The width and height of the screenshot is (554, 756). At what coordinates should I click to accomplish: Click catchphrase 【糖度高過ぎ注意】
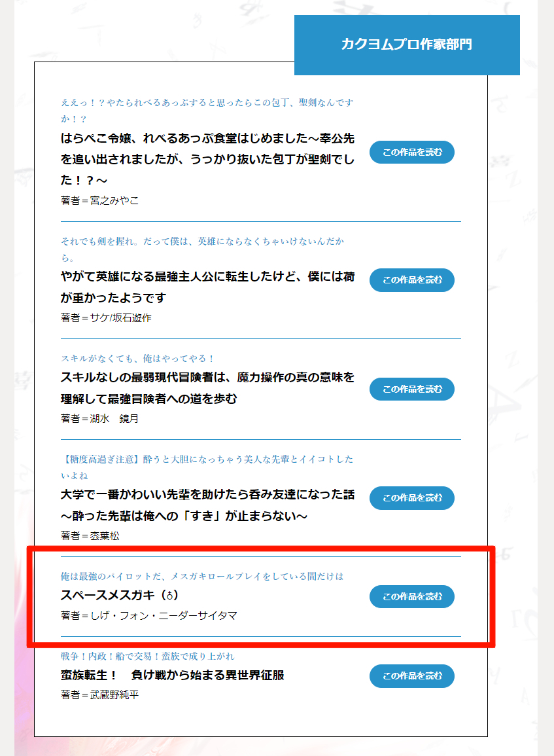207,467
